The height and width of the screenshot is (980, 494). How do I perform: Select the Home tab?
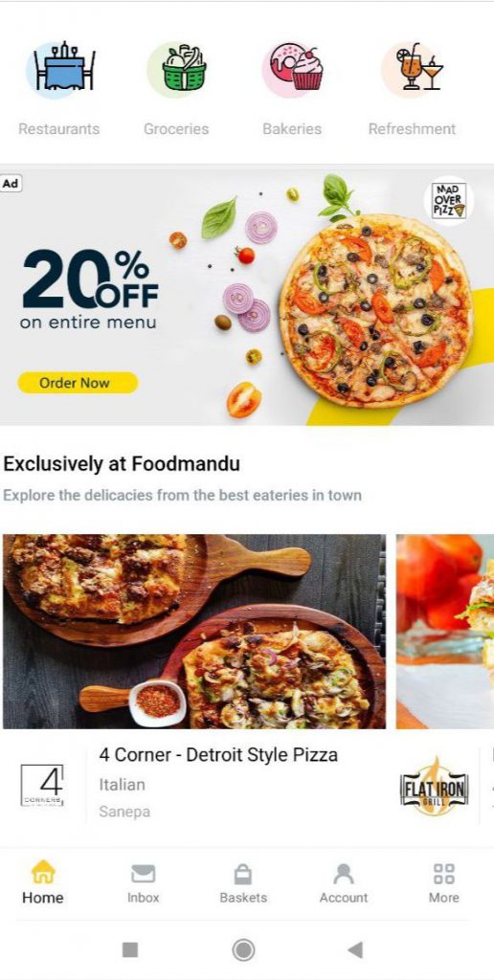pyautogui.click(x=43, y=883)
